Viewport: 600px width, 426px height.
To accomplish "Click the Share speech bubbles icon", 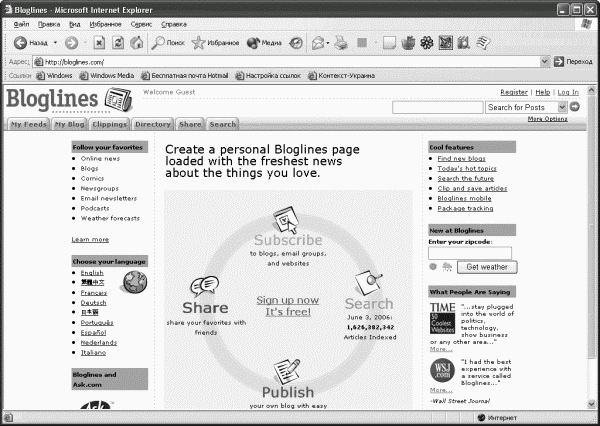I will pyautogui.click(x=204, y=287).
